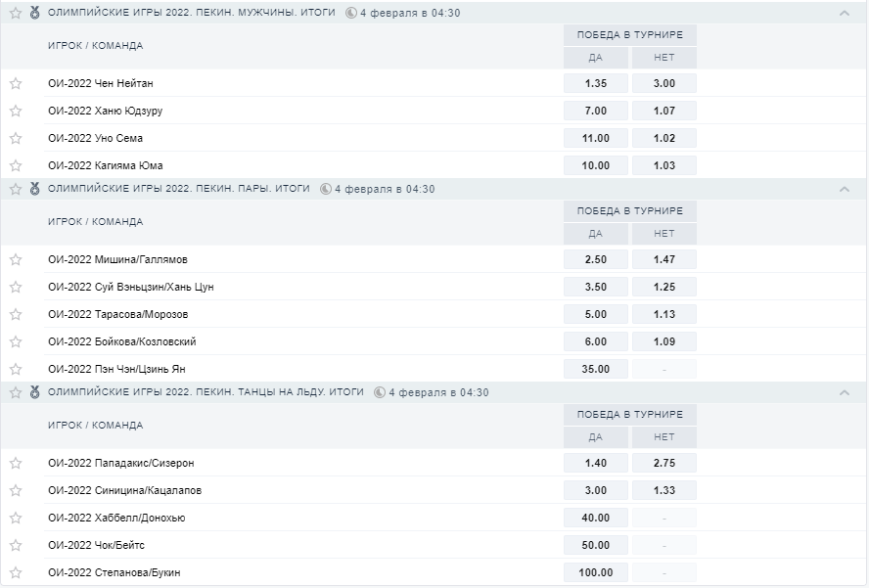Open Синицина/Кацалапов team entry

(125, 490)
